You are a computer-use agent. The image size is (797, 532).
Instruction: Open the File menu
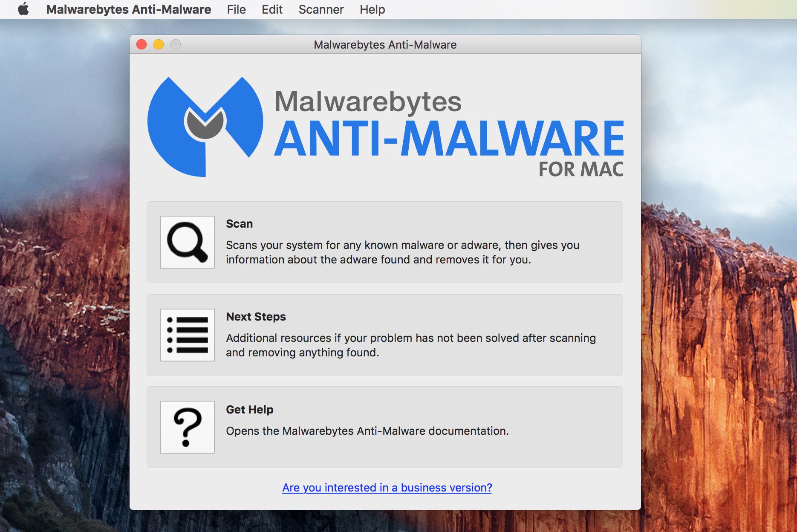click(237, 9)
